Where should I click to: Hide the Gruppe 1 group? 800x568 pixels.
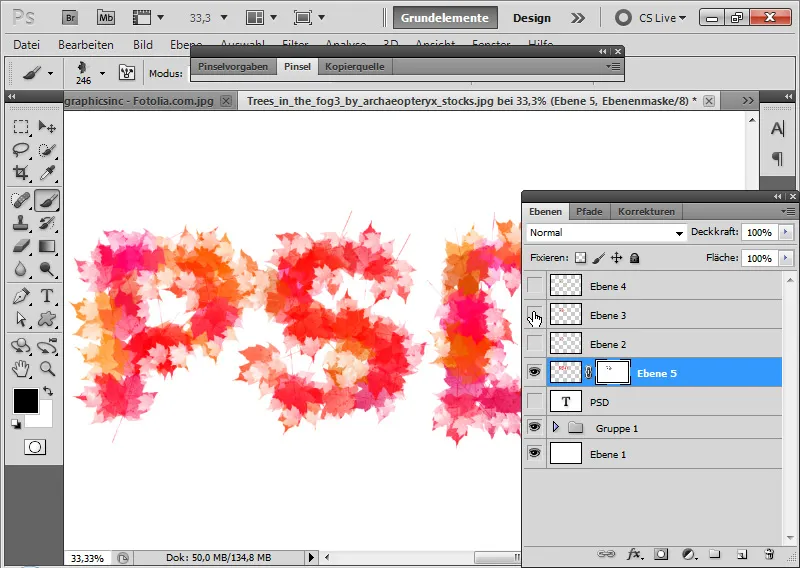tap(534, 427)
